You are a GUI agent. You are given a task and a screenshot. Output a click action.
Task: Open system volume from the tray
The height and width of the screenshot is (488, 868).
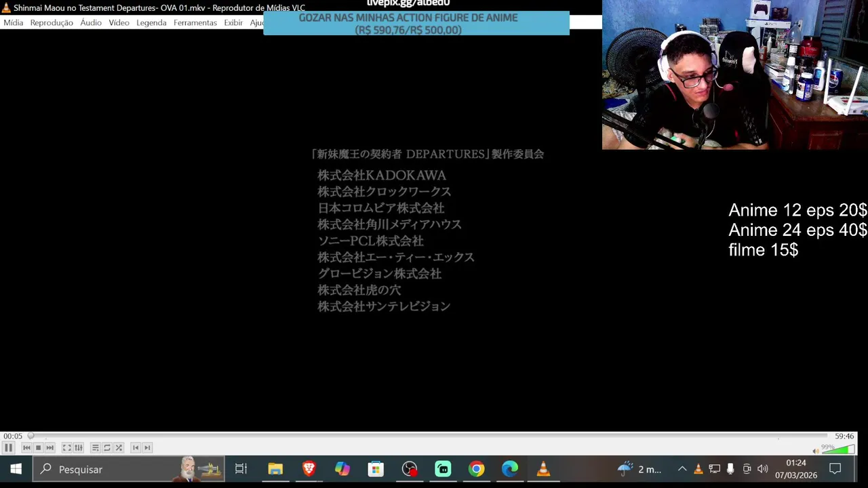[763, 469]
